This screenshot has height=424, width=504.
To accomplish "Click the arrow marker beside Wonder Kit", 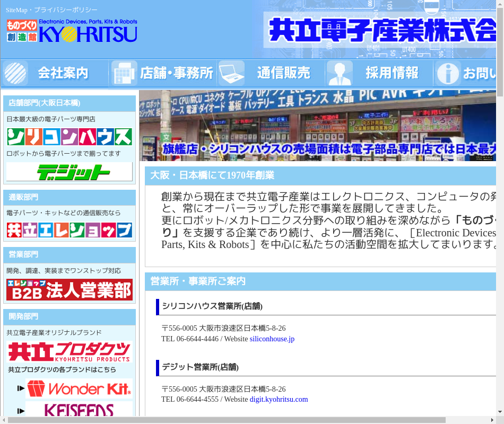I will (x=21, y=388).
